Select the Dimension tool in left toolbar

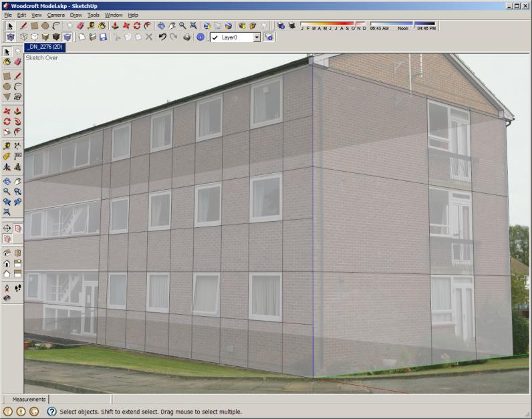17,146
